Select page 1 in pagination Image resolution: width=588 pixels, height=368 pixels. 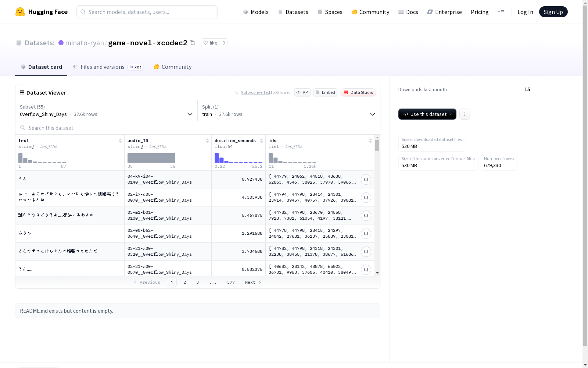pyautogui.click(x=172, y=282)
